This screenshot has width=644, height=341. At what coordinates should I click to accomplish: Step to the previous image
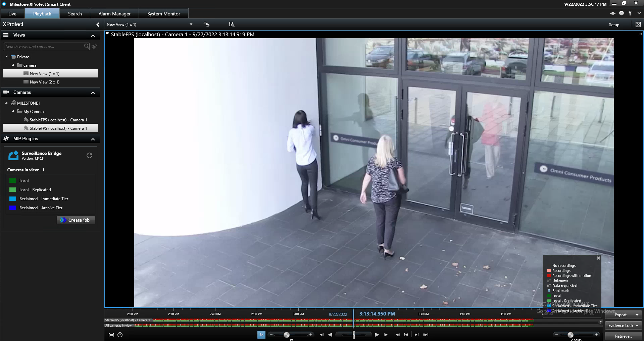321,335
